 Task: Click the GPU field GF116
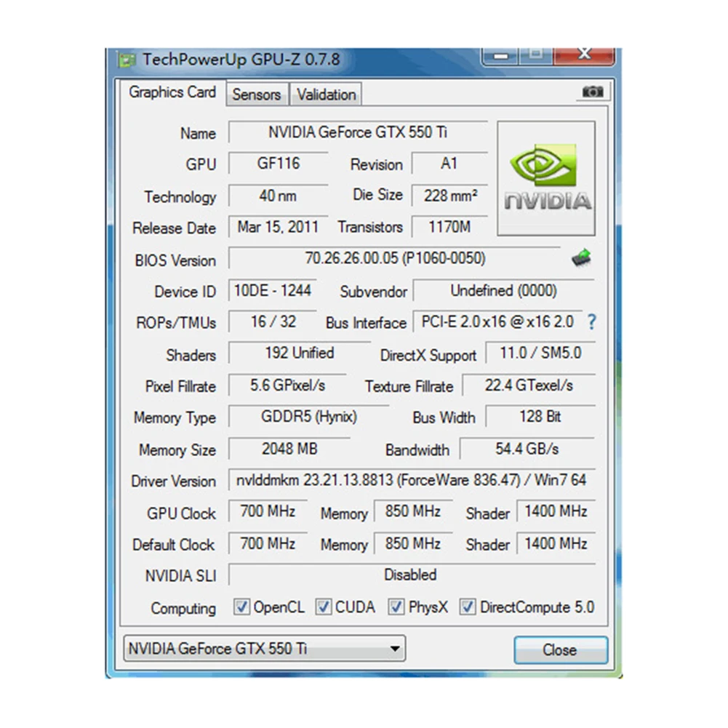tap(279, 164)
